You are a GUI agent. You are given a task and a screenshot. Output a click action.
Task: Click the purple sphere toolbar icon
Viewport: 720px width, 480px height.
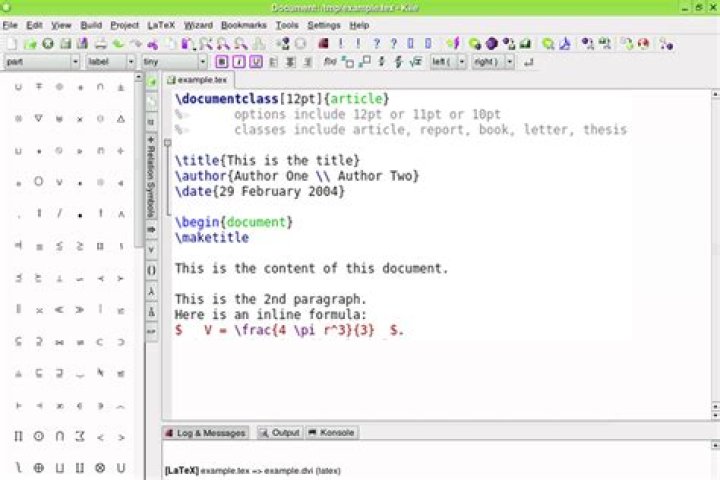(492, 44)
